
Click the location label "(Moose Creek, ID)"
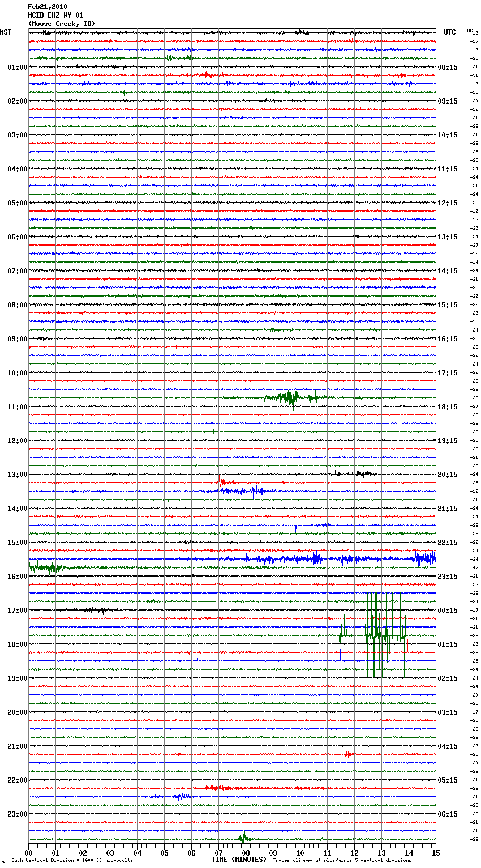(62, 24)
